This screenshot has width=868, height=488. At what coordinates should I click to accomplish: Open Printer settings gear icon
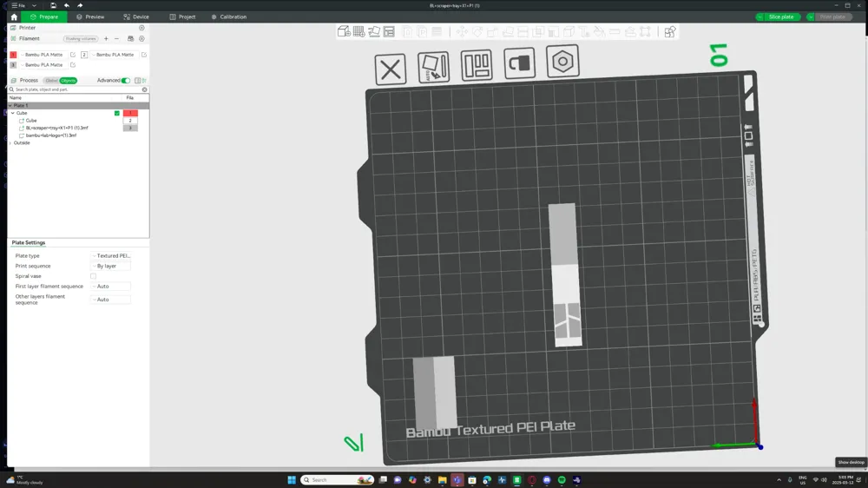point(141,28)
